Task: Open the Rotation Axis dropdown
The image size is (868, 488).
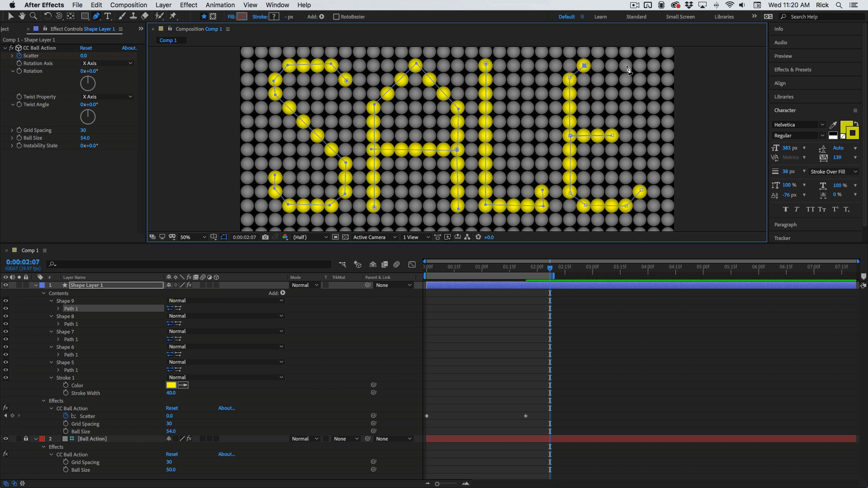Action: [x=107, y=63]
